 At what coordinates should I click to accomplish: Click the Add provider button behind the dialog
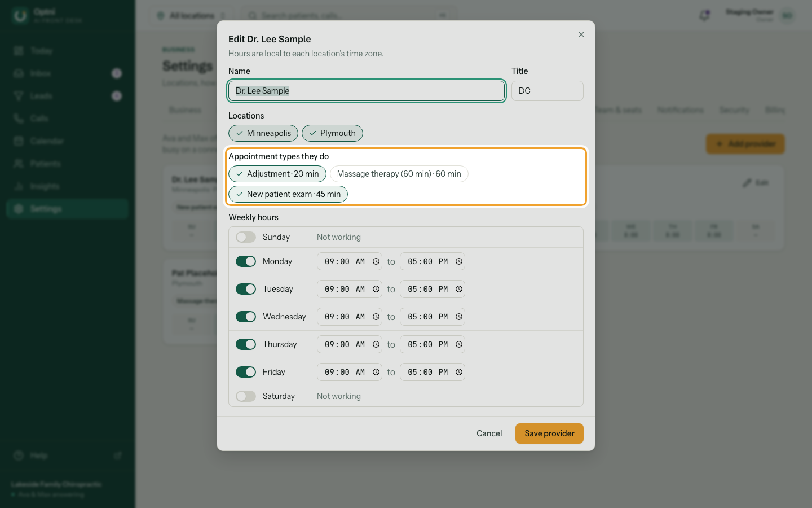pos(745,144)
